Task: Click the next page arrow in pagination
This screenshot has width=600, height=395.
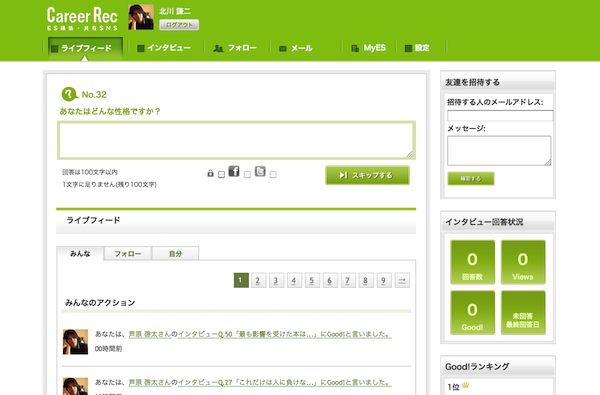Action: 402,280
